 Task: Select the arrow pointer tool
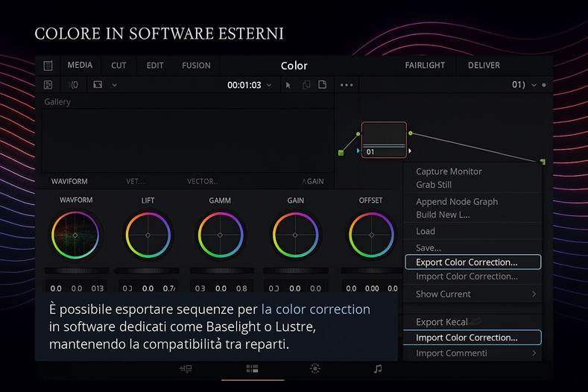[x=288, y=85]
